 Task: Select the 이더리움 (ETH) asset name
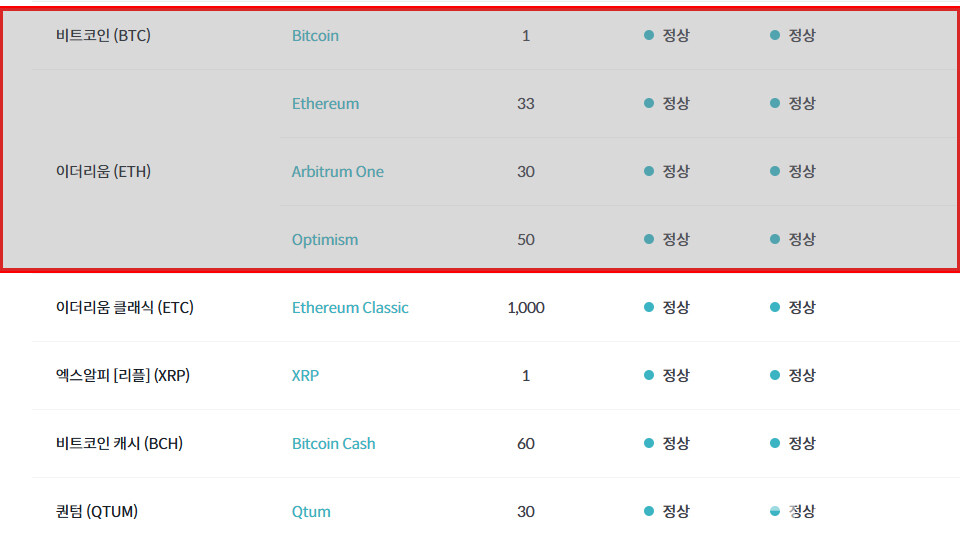tap(103, 172)
